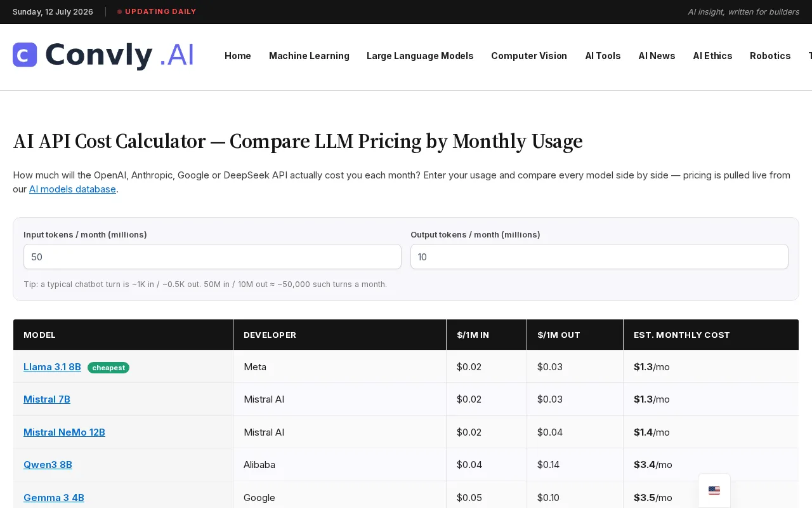Click $1.3/mo cost for Llama 3.1 8B
The height and width of the screenshot is (508, 812).
(652, 367)
